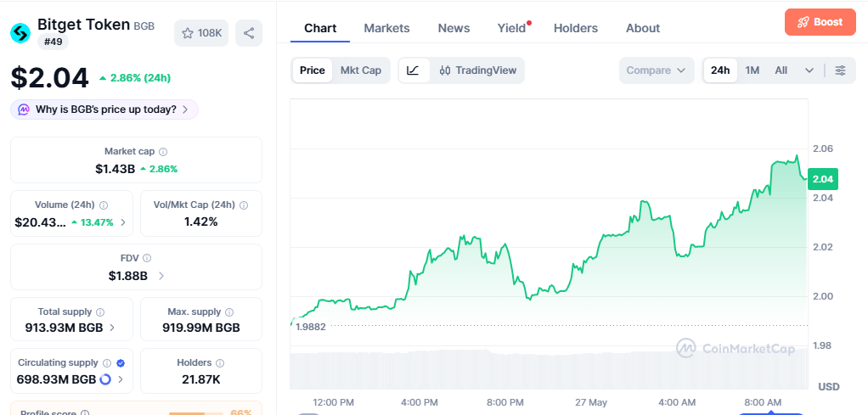This screenshot has height=415, width=868.
Task: Click the Profile score info icon
Action: click(x=85, y=412)
